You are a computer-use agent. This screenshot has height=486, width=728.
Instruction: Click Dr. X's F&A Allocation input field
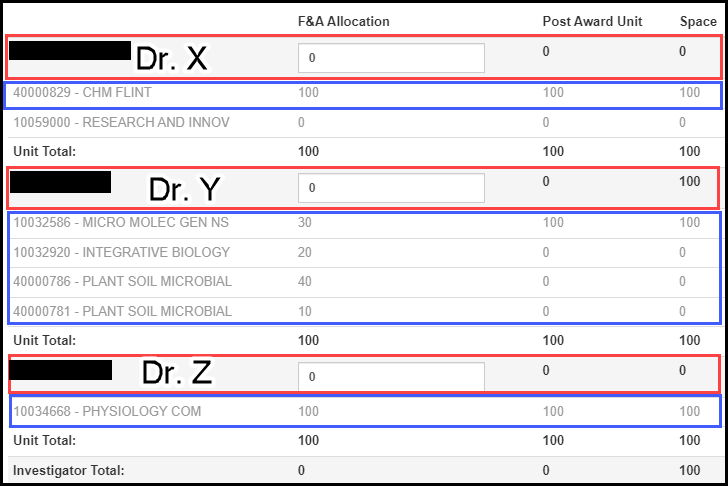click(391, 58)
